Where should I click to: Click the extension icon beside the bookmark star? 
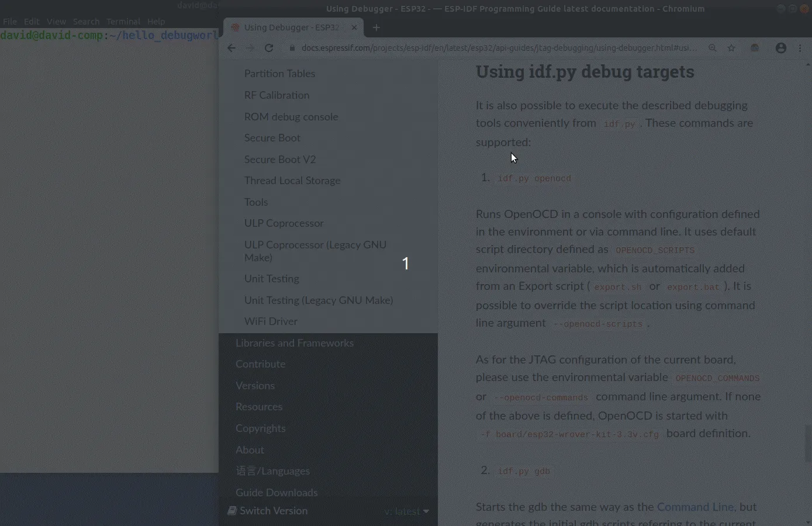click(755, 48)
